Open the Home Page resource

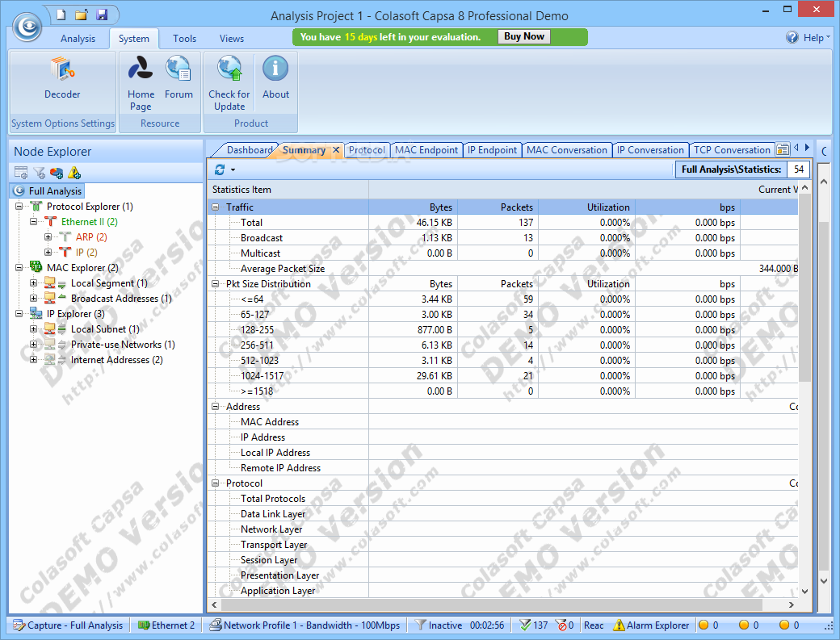click(141, 83)
